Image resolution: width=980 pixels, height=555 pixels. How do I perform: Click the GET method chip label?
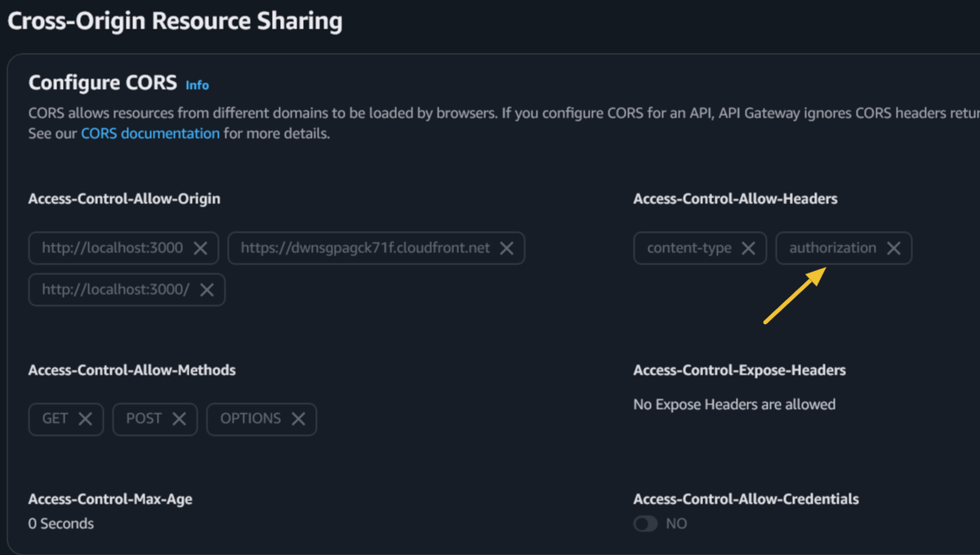click(x=55, y=419)
